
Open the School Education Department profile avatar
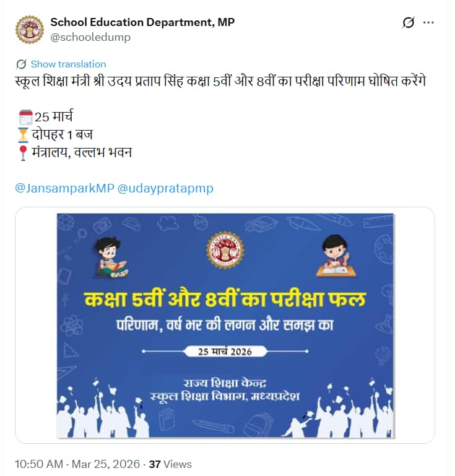(x=30, y=30)
